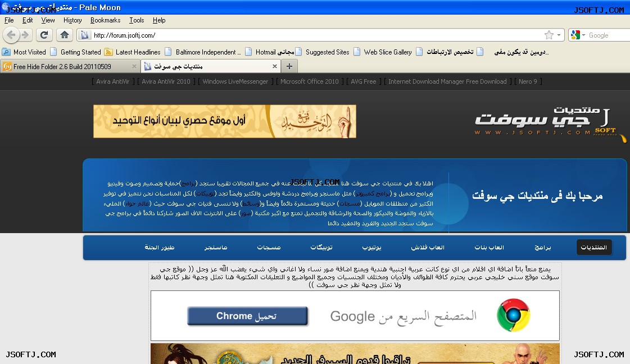Click Internet Download Manager Free Download link
The image size is (630, 364).
pyautogui.click(x=447, y=81)
